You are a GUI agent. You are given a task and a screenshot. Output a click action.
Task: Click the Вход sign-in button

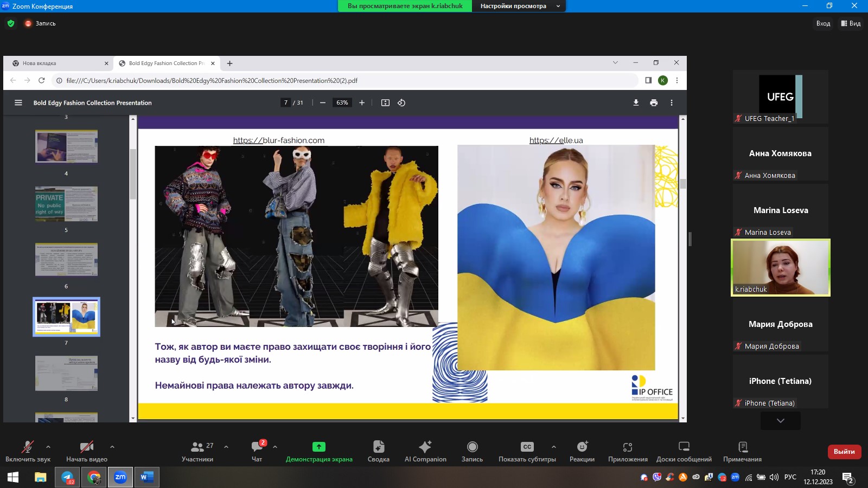[823, 23]
